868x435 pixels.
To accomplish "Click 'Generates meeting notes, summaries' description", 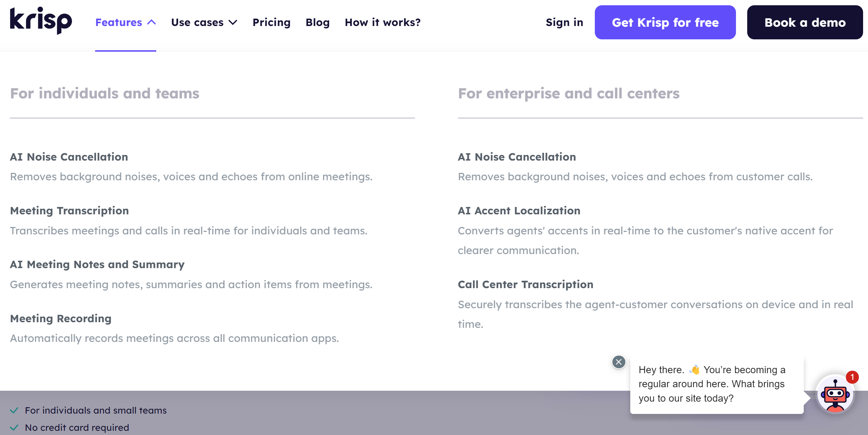I will point(191,285).
